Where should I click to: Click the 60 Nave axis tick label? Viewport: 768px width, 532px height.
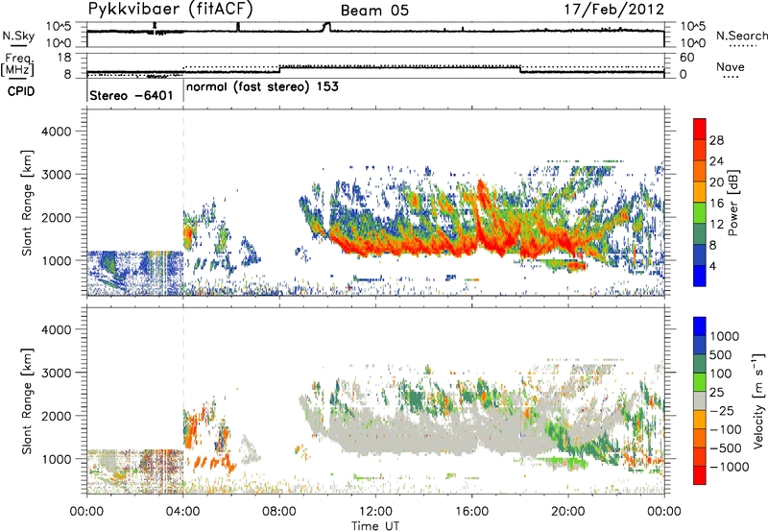pyautogui.click(x=686, y=58)
